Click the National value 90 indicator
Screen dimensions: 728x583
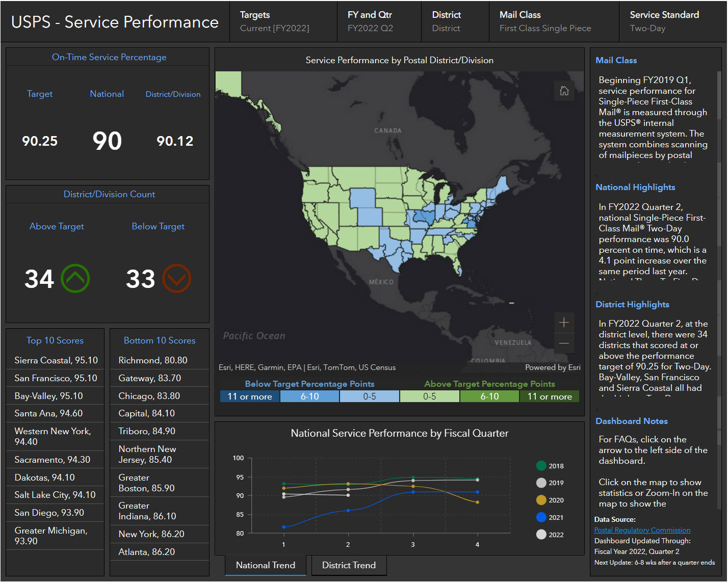pyautogui.click(x=107, y=141)
